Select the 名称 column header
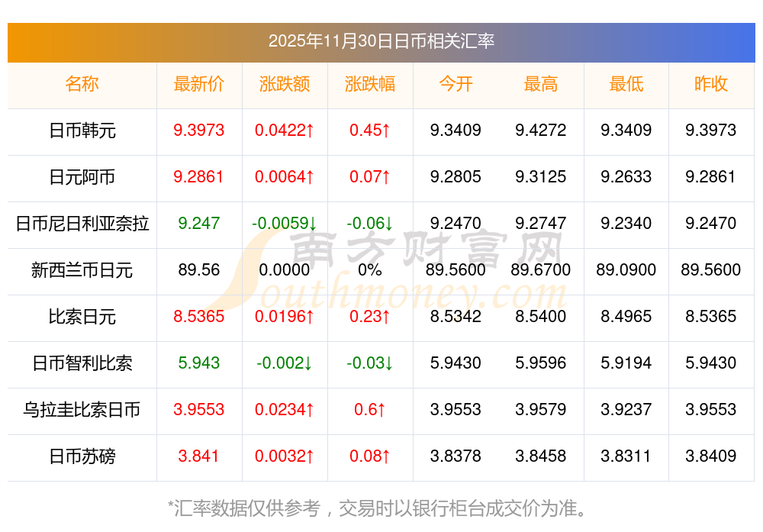The height and width of the screenshot is (532, 763). [82, 84]
